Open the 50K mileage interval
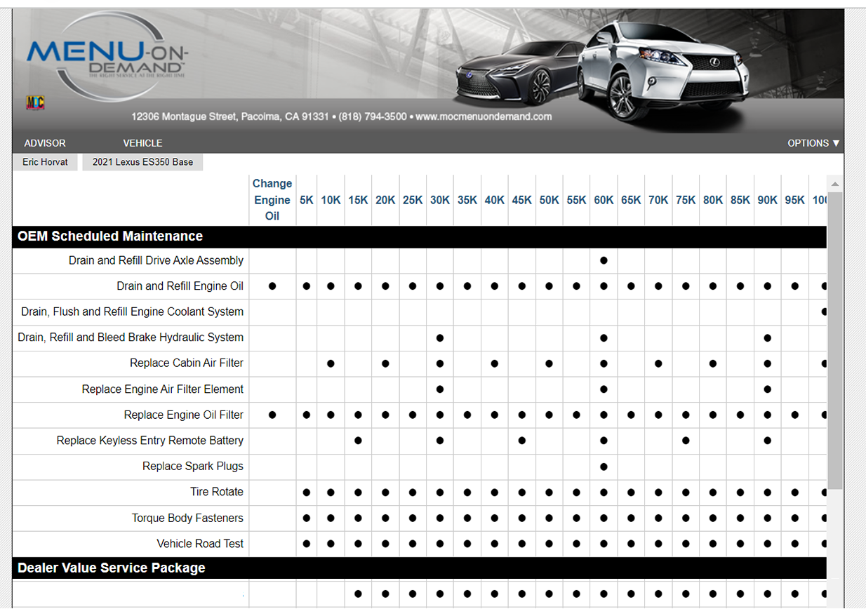 point(549,200)
